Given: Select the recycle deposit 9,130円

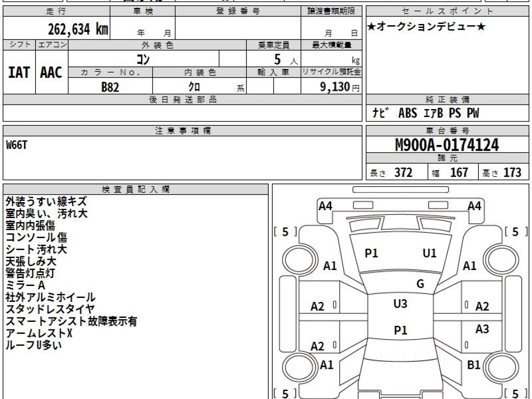Looking at the screenshot, I should pos(340,87).
